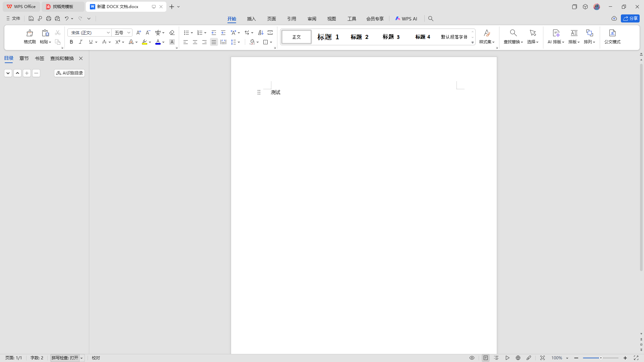Click the increase indent icon

click(x=223, y=33)
